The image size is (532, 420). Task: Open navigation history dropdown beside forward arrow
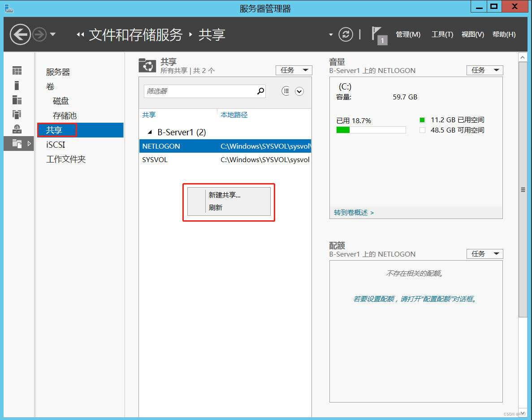click(53, 34)
